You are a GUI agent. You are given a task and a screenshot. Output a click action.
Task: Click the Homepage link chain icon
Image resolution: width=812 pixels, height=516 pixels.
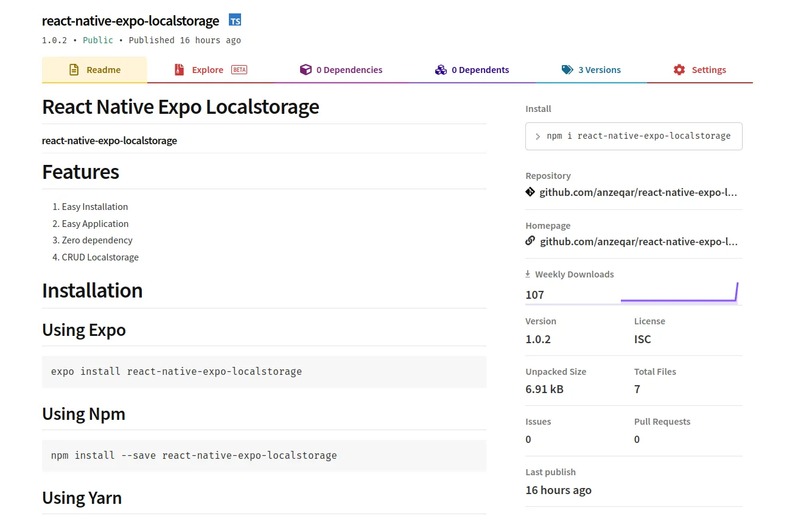(530, 241)
